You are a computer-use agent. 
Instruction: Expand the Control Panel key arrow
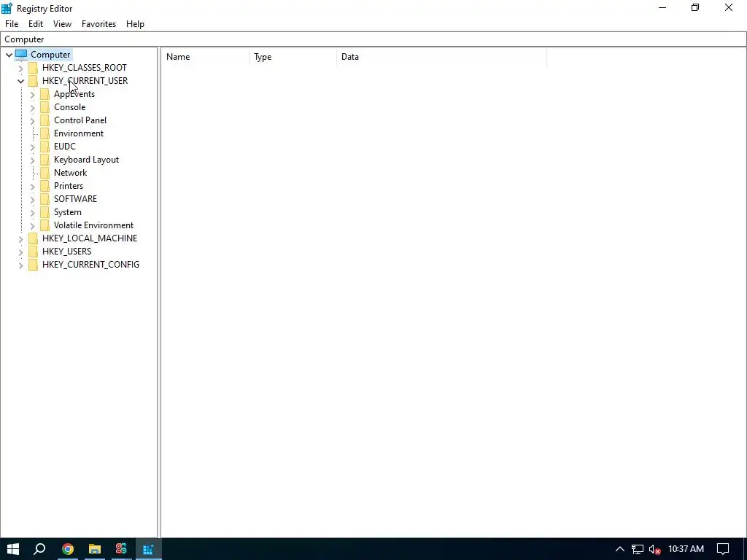point(32,120)
